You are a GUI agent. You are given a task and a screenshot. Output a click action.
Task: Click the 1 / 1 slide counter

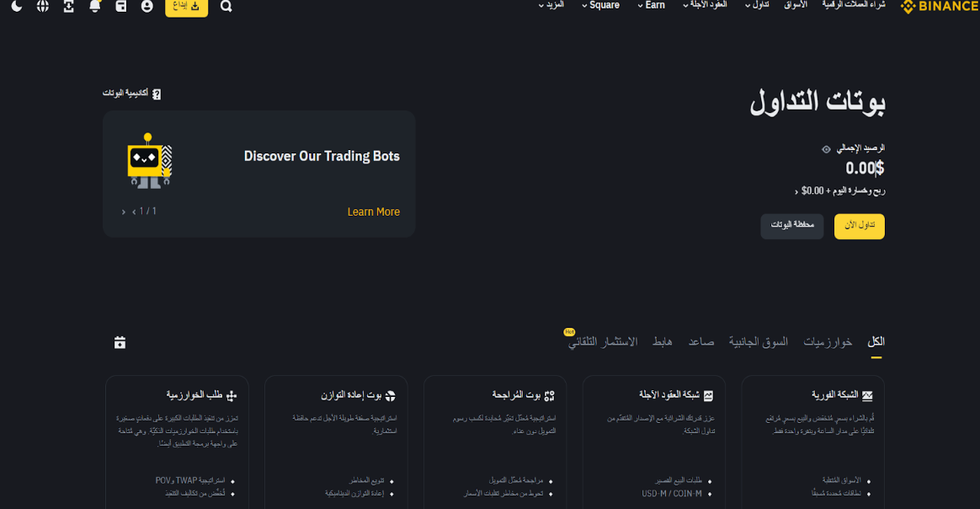coord(148,212)
